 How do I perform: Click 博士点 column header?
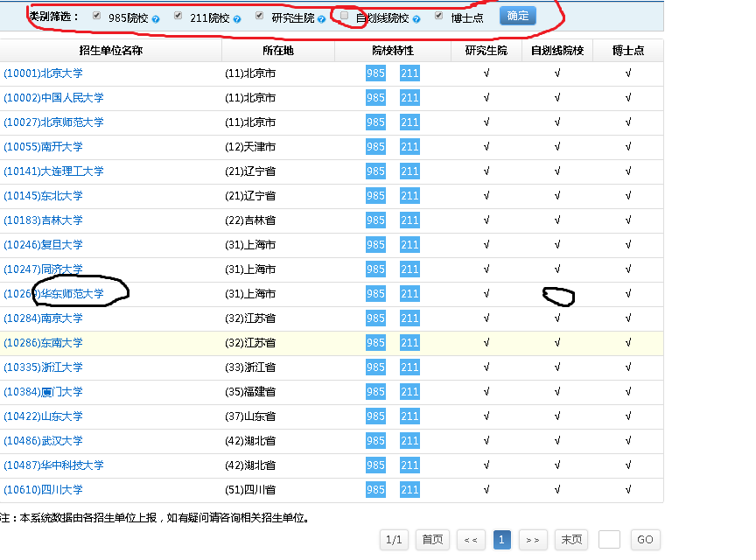(x=628, y=51)
